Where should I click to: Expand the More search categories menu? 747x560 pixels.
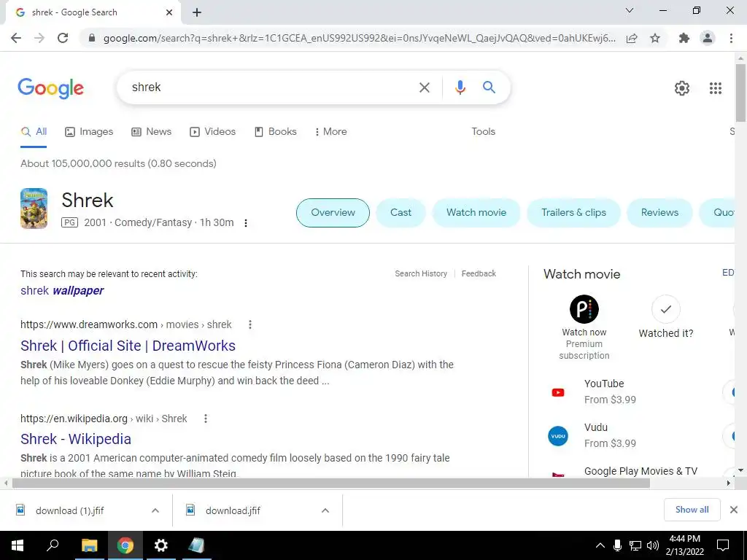click(330, 132)
